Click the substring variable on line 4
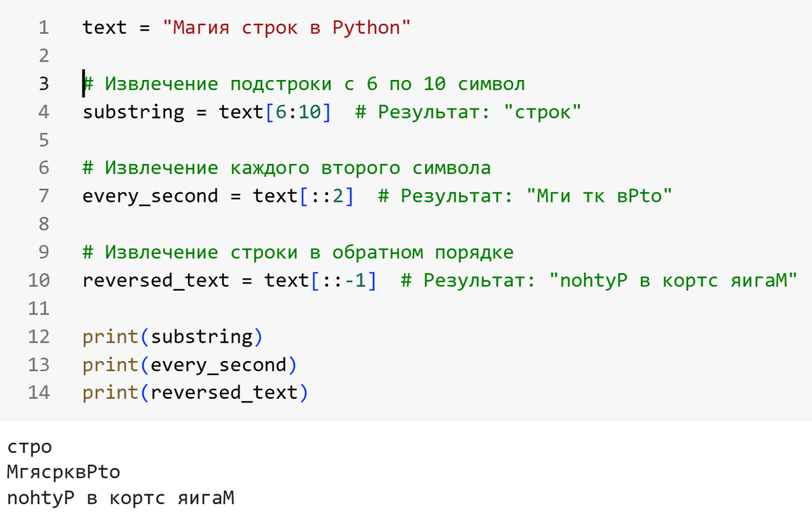The image size is (812, 512). [133, 112]
